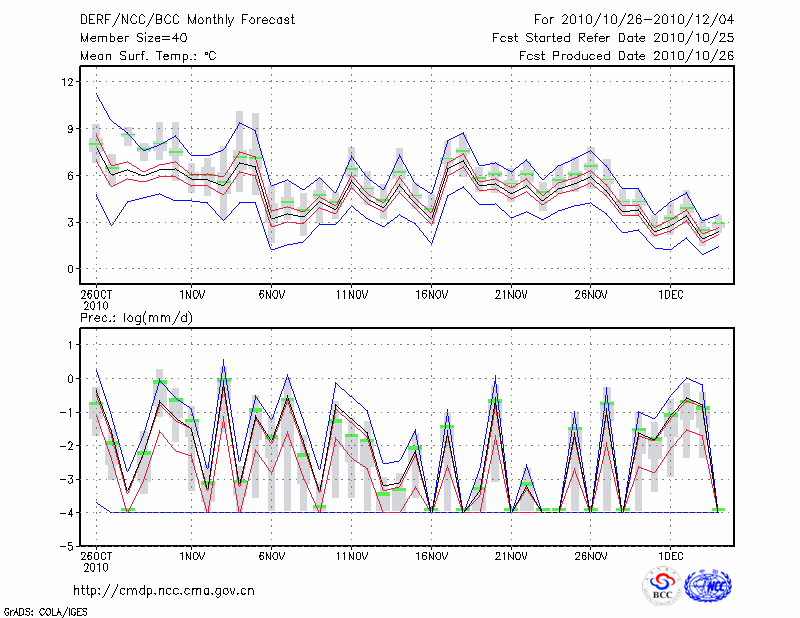Click 26NOV on the precipitation chart axis
This screenshot has height=618, width=800.
(590, 555)
